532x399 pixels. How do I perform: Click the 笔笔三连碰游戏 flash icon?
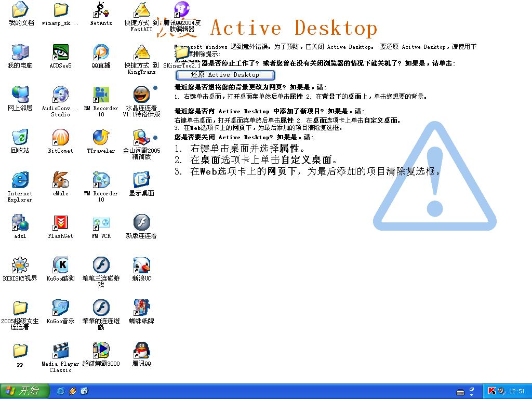point(101,265)
